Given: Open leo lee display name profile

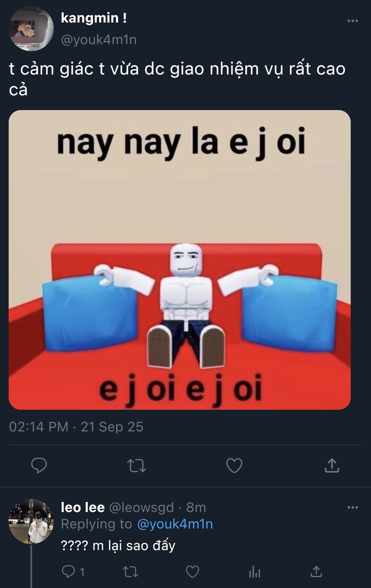Looking at the screenshot, I should [83, 507].
